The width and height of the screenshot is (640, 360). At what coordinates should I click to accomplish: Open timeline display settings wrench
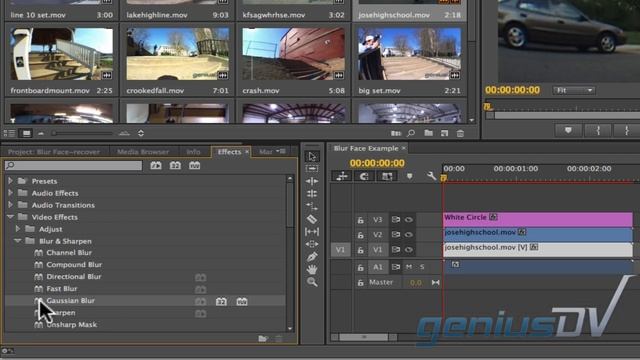tap(431, 176)
